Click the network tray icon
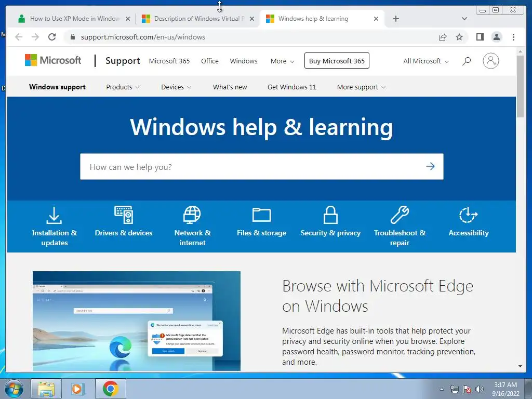This screenshot has height=399, width=532. click(454, 389)
